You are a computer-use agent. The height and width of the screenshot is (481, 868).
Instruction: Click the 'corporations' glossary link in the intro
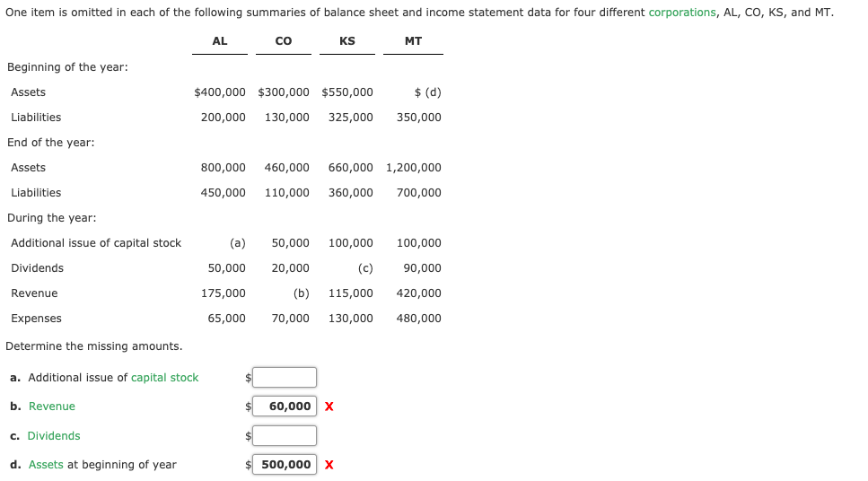(x=682, y=13)
